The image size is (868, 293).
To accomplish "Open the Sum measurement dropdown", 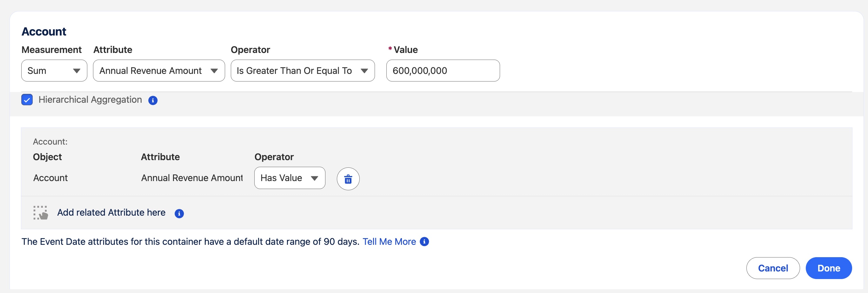I will 54,71.
